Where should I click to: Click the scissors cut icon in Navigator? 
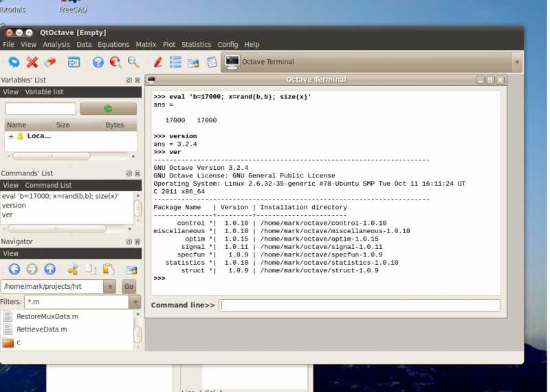pos(73,270)
